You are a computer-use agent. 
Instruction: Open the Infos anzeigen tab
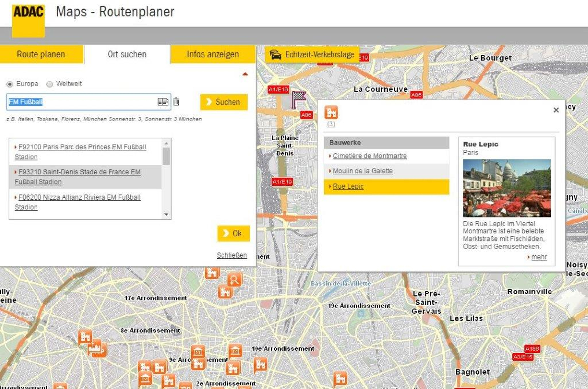tap(213, 54)
